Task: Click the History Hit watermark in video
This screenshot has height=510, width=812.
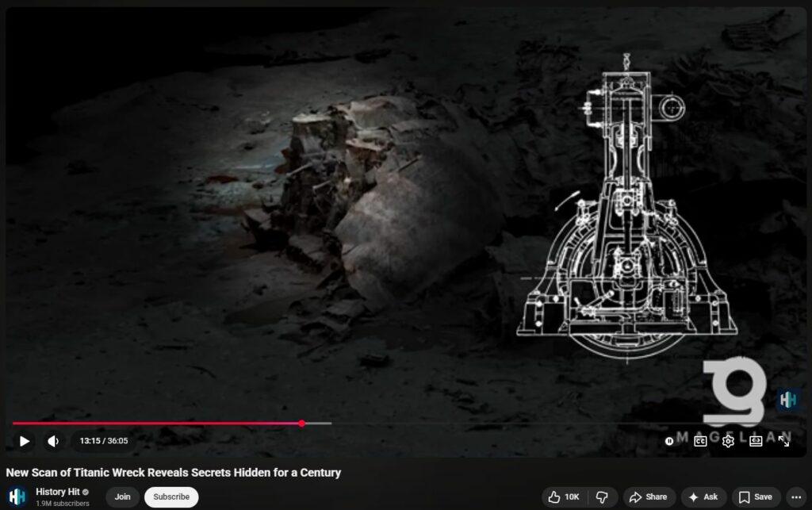Action: [x=787, y=401]
